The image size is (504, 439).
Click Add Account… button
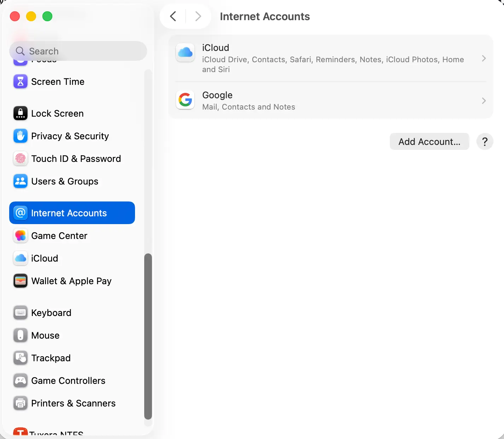coord(429,142)
